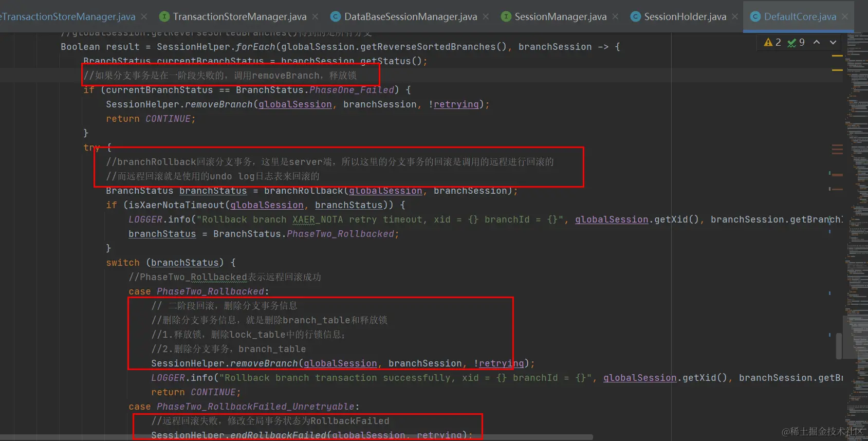Click the orange stripe mark beside the try line
The image size is (868, 441).
(x=837, y=149)
